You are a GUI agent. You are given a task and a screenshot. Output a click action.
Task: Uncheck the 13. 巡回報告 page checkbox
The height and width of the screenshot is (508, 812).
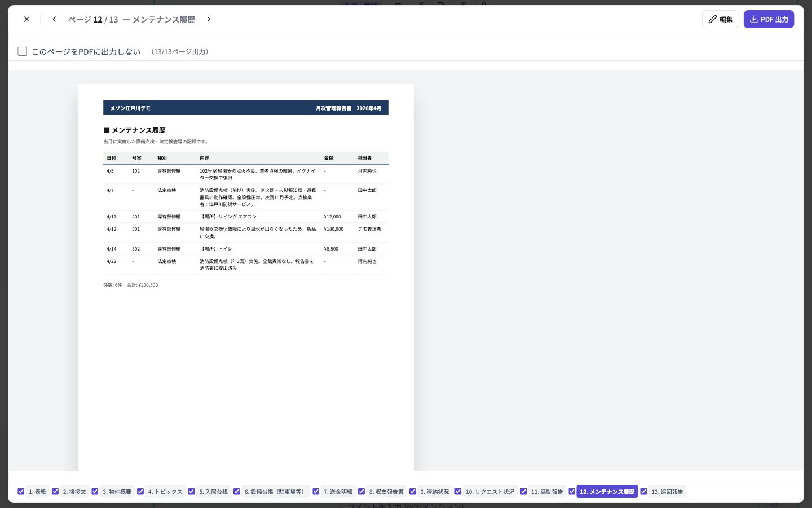pyautogui.click(x=643, y=492)
